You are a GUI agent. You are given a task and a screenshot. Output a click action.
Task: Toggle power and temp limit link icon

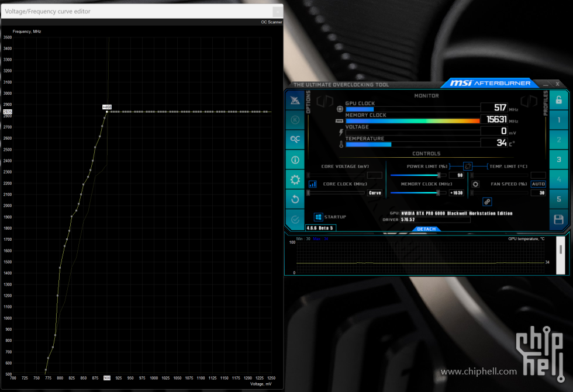coord(468,166)
